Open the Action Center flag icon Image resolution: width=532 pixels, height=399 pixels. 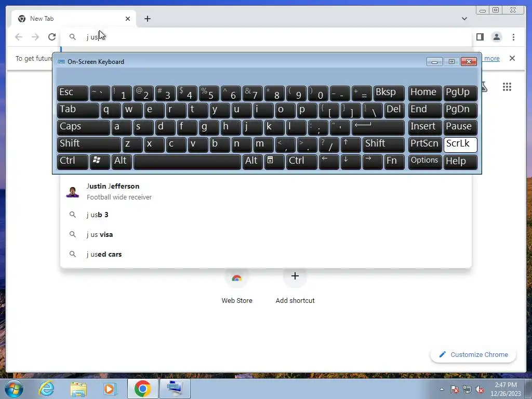click(x=455, y=389)
